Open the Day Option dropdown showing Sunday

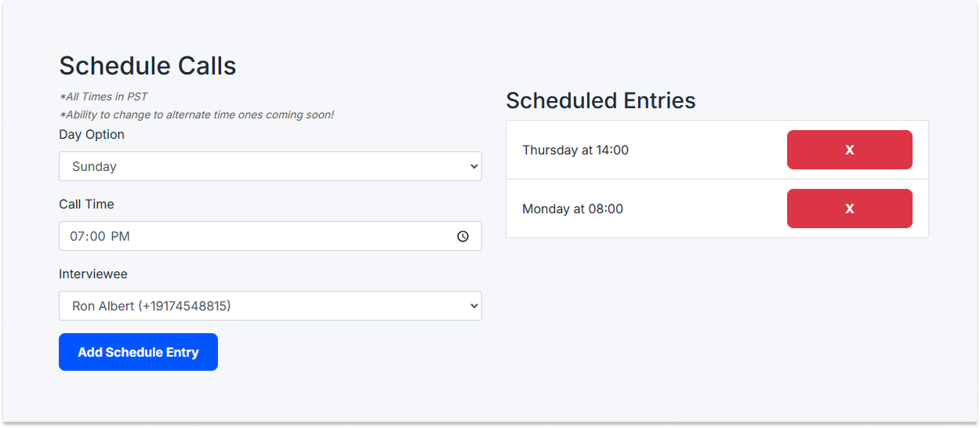270,166
